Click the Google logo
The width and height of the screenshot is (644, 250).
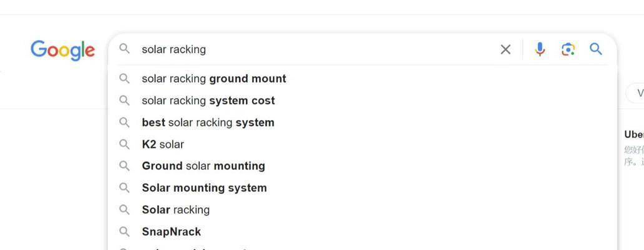[x=63, y=51]
